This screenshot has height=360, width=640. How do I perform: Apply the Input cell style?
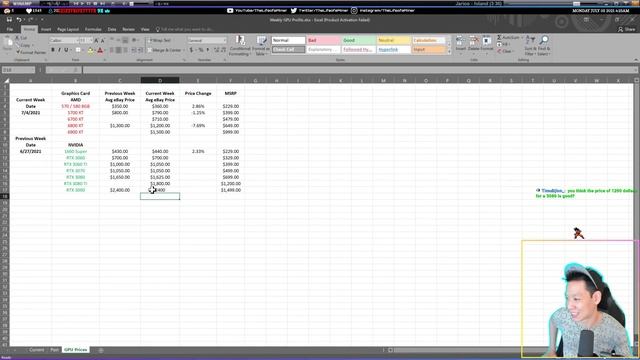coord(429,49)
